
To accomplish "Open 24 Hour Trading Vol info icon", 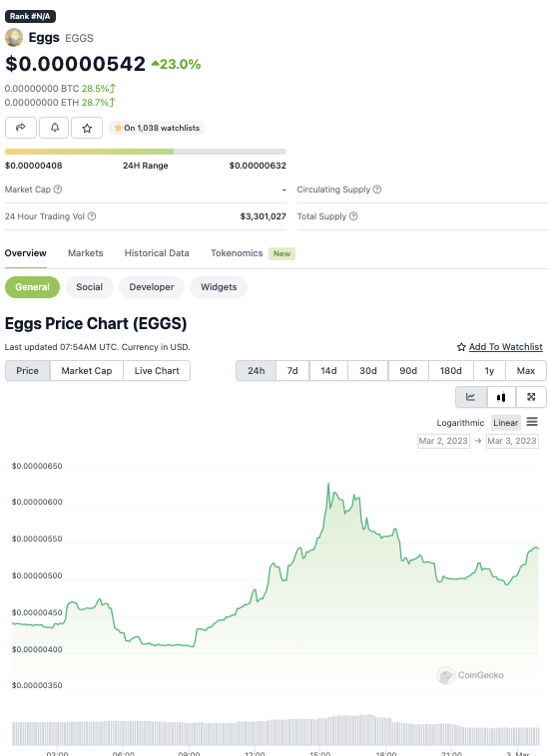I will (x=92, y=216).
